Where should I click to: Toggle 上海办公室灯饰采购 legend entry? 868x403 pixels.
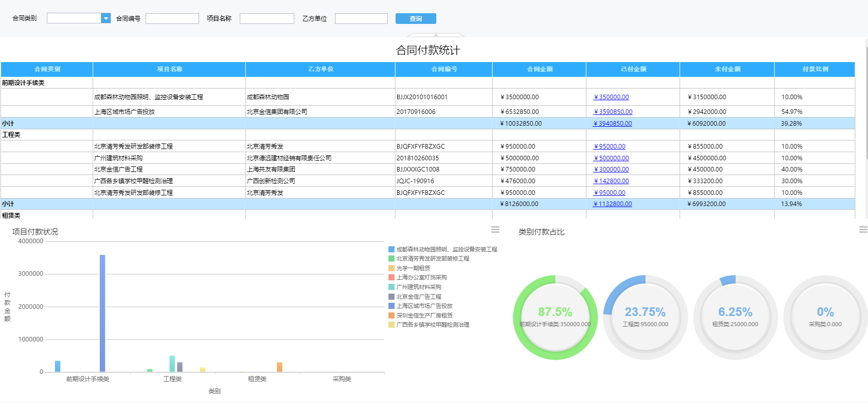[x=421, y=278]
